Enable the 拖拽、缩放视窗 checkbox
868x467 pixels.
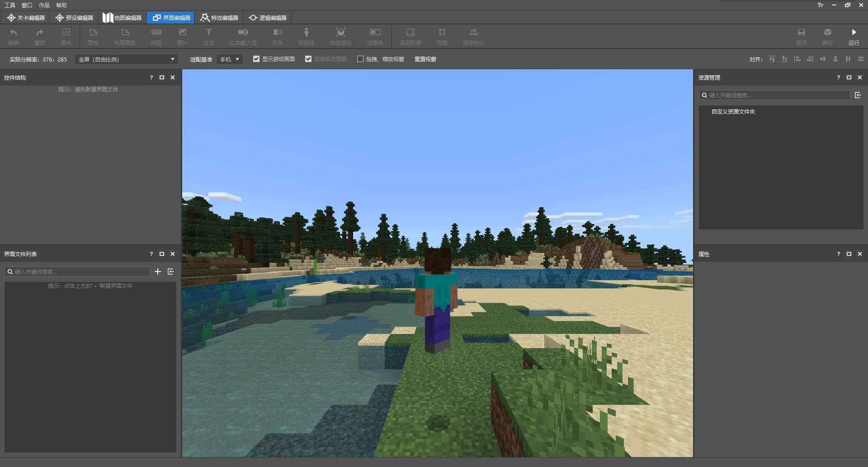coord(360,59)
